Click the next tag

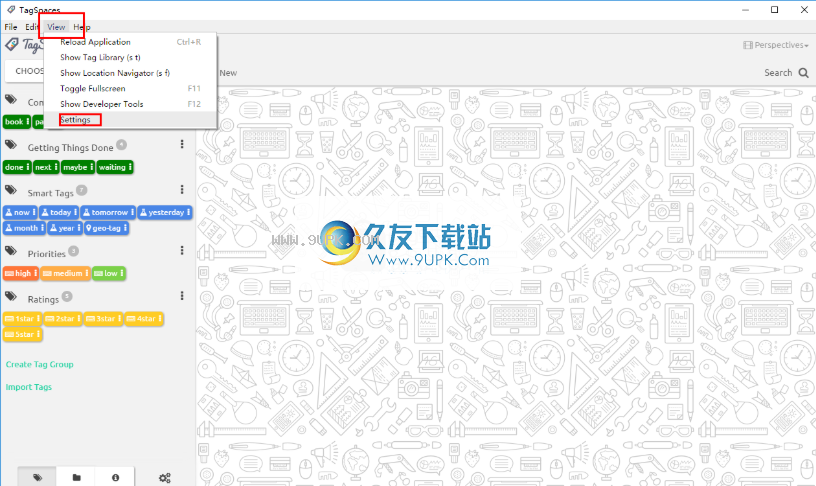point(46,167)
